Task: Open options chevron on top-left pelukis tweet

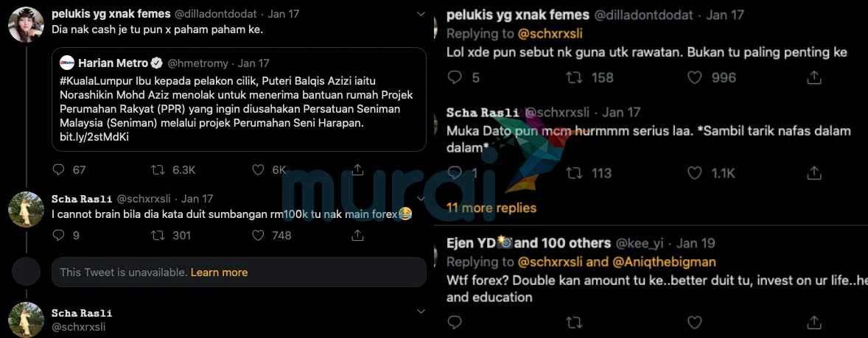Action: pyautogui.click(x=420, y=14)
